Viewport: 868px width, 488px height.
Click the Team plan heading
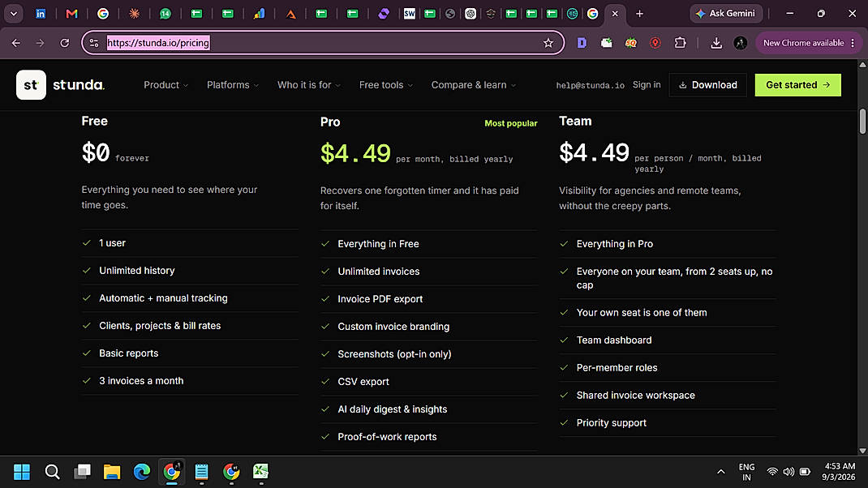(575, 121)
